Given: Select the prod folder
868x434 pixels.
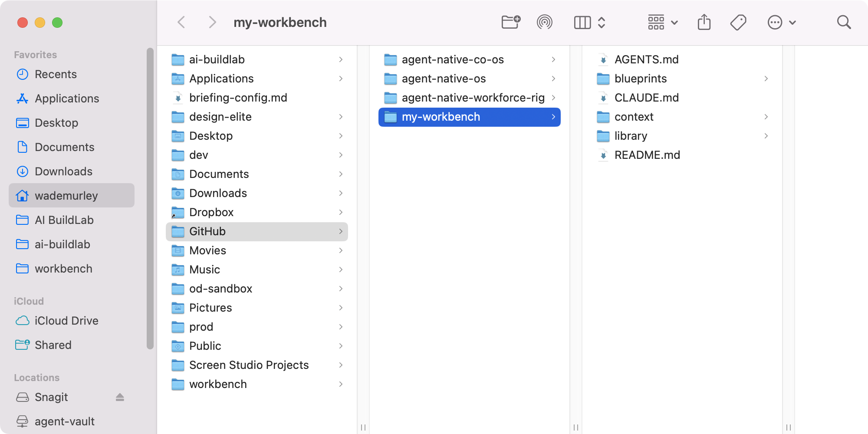Looking at the screenshot, I should (x=257, y=327).
